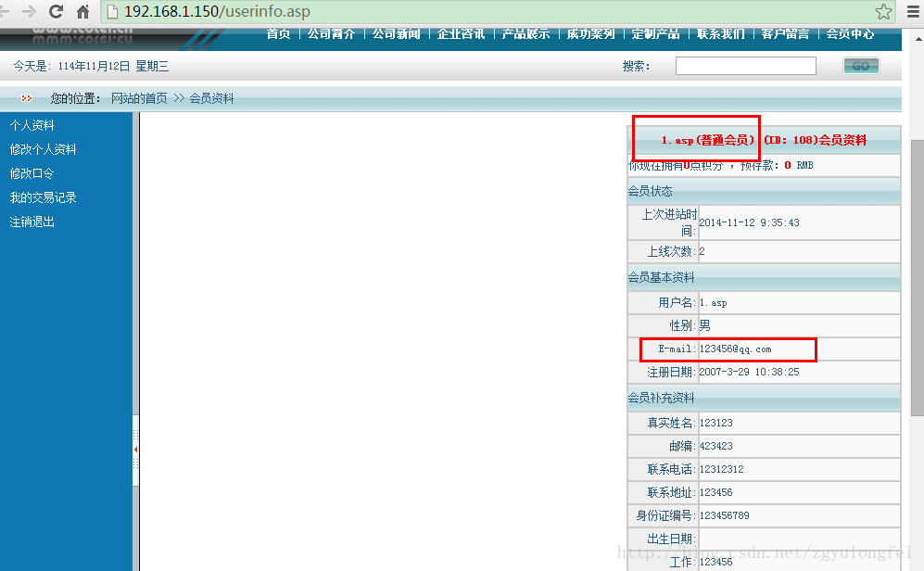The height and width of the screenshot is (571, 924).
Task: Click the 上线次数 value 2
Action: point(702,251)
